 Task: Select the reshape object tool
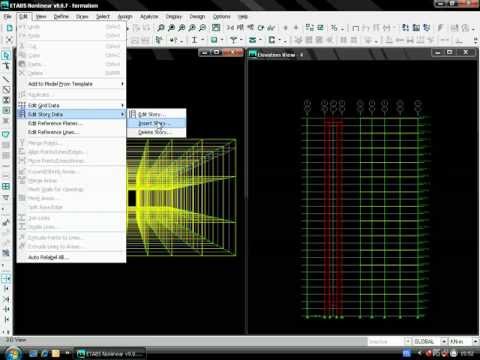coord(6,66)
